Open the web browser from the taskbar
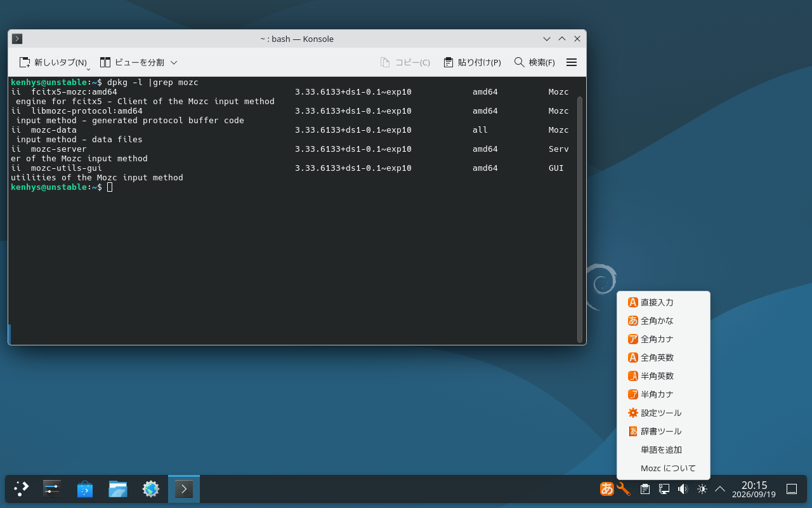Screen dimensions: 812x508 click(151, 489)
